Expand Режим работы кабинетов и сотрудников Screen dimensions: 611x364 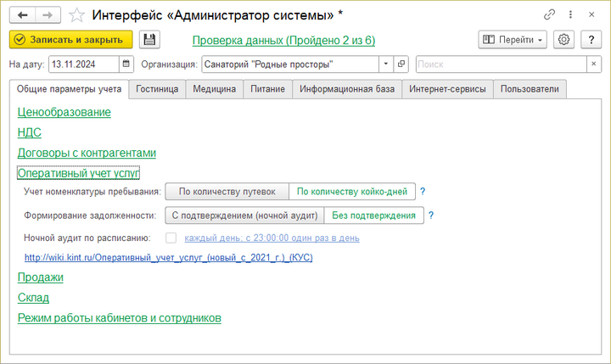(120, 318)
